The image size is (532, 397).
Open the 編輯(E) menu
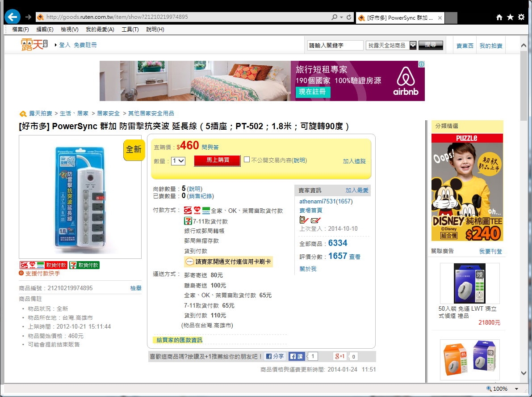coord(45,30)
